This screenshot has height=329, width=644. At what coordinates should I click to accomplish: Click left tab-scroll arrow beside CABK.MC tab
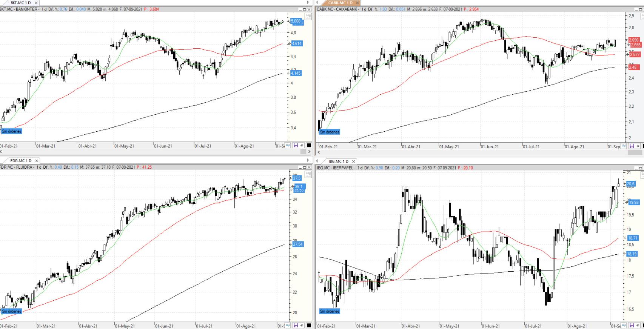317,3
